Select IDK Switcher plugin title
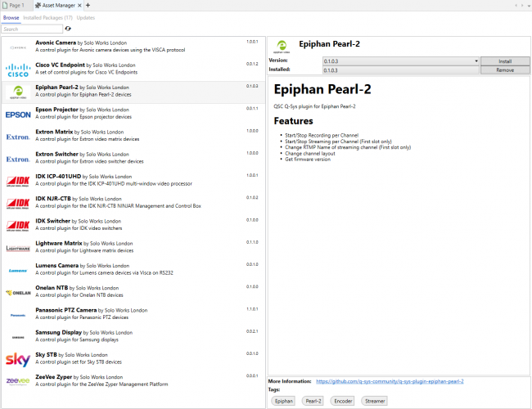 [x=52, y=221]
